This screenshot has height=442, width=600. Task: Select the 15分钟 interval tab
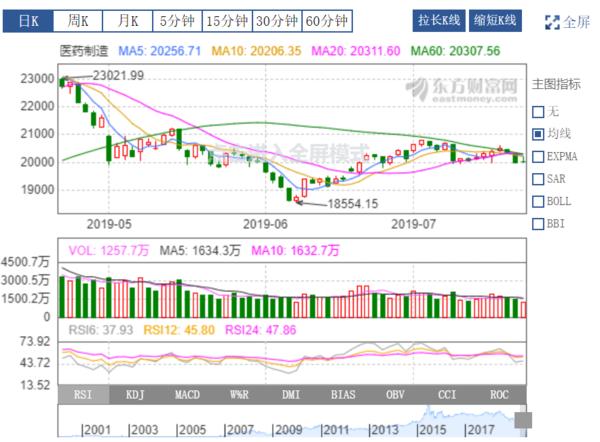pos(227,21)
